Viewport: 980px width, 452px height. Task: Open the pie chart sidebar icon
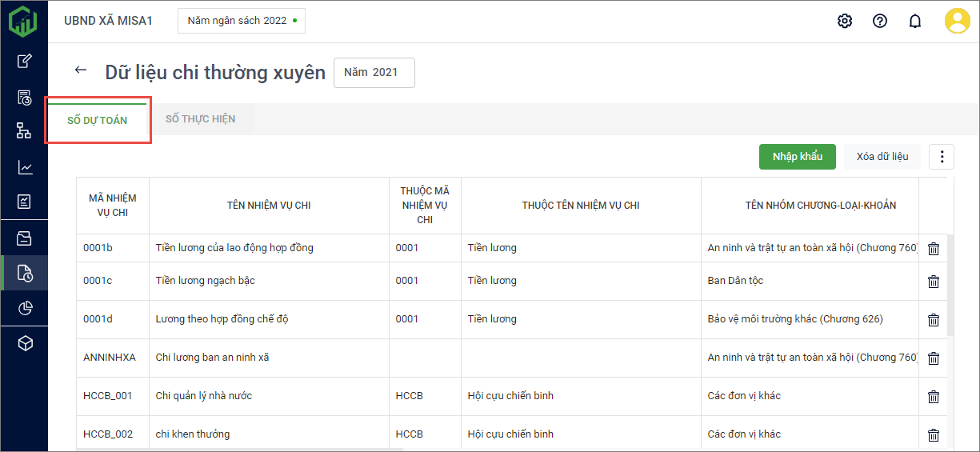point(25,308)
